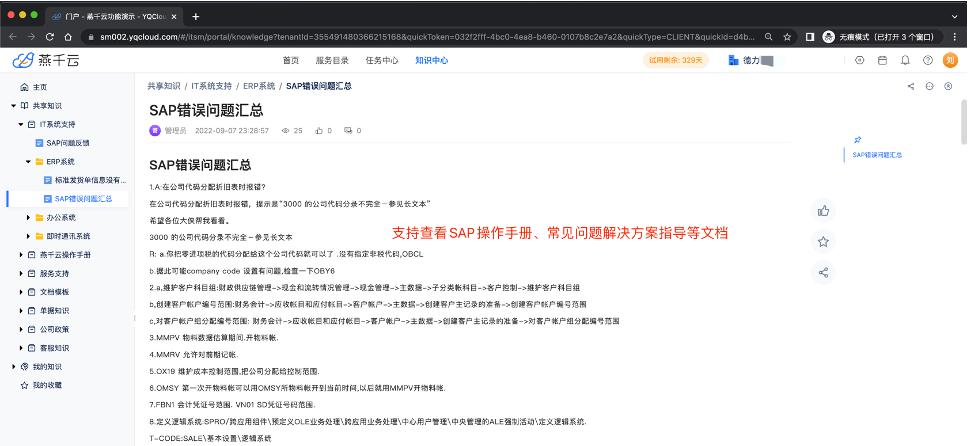Click the rightmost circle icon in breadcrumb row

pyautogui.click(x=948, y=86)
